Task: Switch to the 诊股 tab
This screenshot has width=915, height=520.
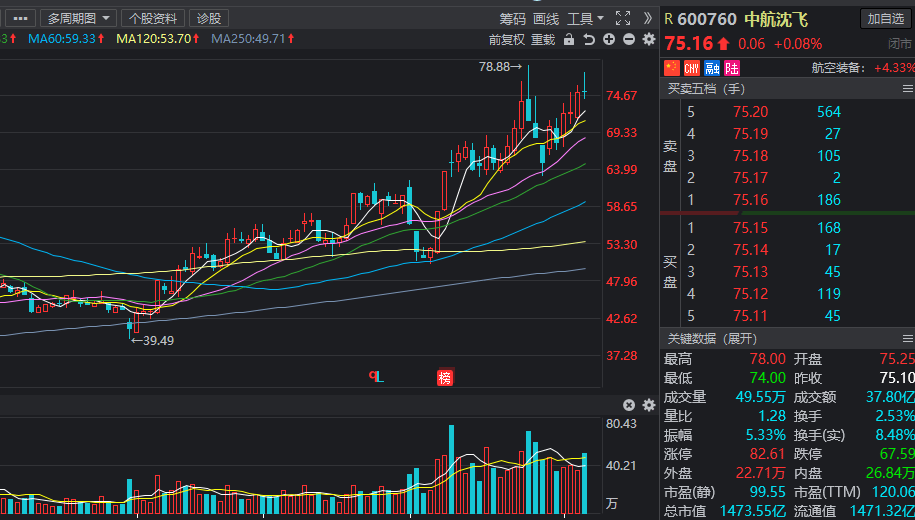Action: pyautogui.click(x=209, y=18)
